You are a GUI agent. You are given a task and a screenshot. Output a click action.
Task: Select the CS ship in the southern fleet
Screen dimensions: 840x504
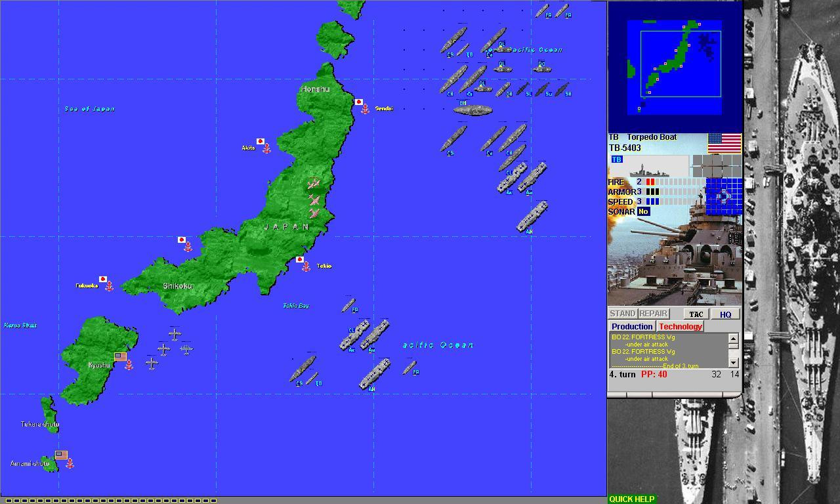[x=303, y=369]
